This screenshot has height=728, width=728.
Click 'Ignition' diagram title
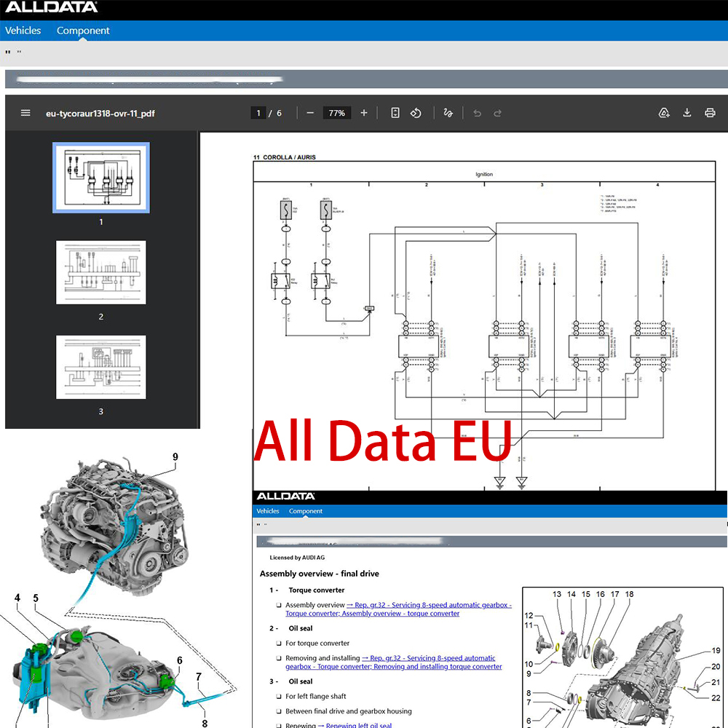pos(484,174)
